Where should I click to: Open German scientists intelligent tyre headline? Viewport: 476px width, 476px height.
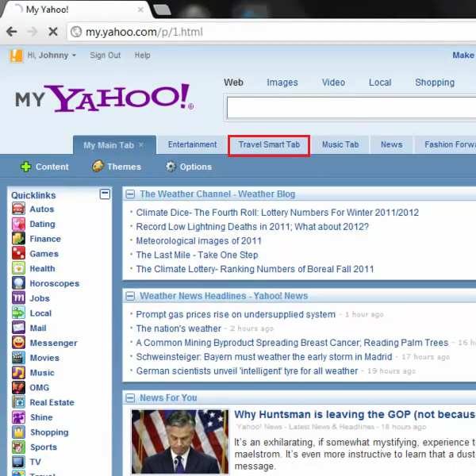coord(247,371)
